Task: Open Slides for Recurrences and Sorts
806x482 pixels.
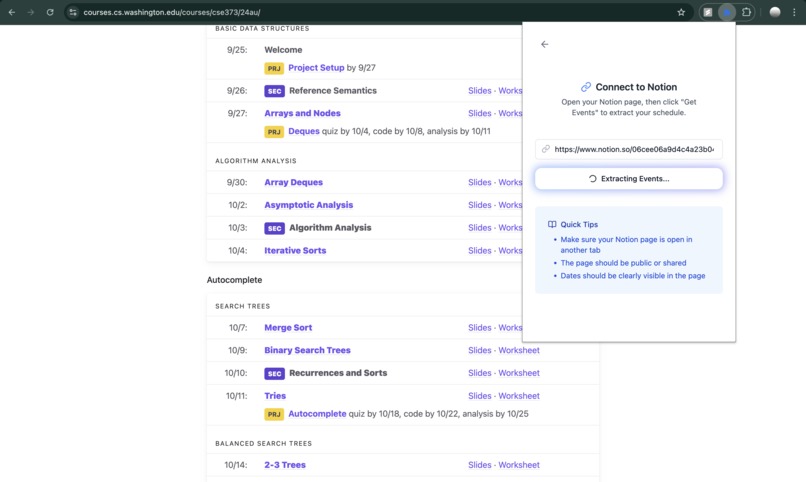Action: (480, 373)
